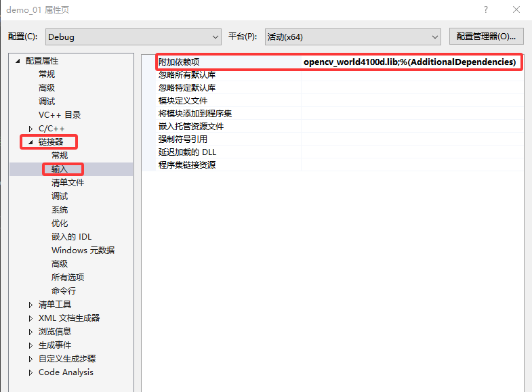Select the 将模块添加到程序集 property

[x=195, y=114]
